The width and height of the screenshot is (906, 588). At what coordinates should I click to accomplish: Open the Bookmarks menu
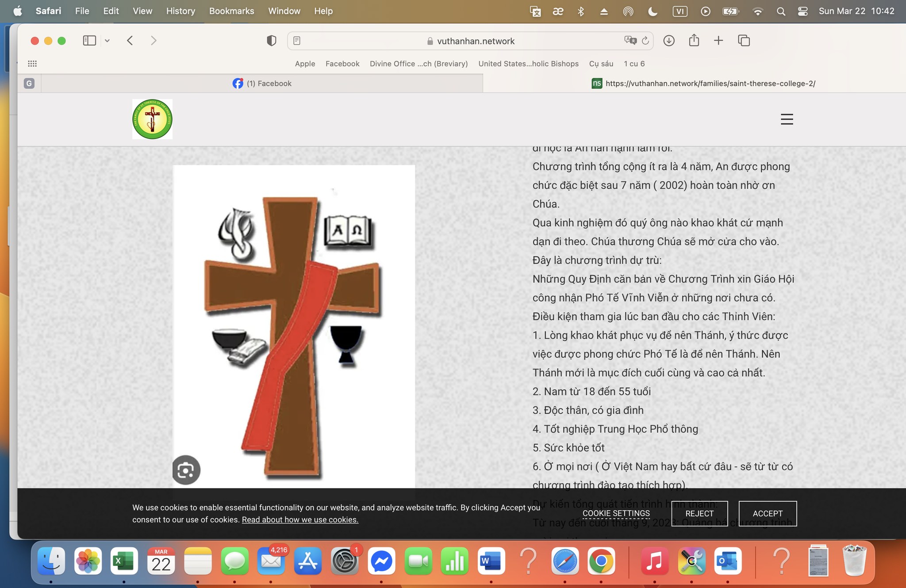pyautogui.click(x=231, y=11)
